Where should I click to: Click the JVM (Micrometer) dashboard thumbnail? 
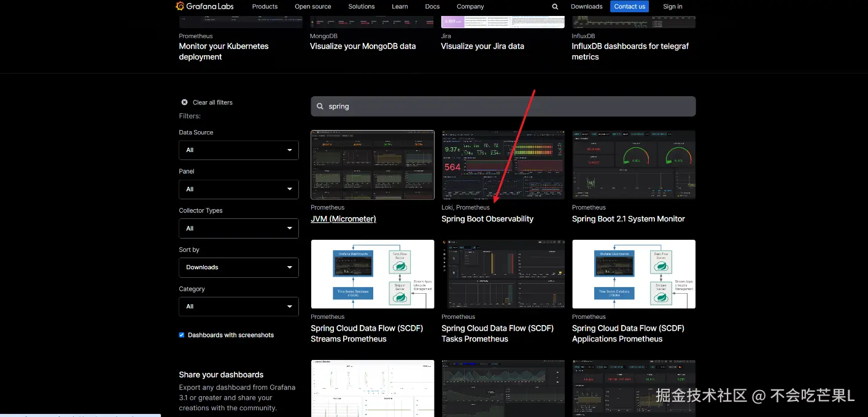[373, 165]
